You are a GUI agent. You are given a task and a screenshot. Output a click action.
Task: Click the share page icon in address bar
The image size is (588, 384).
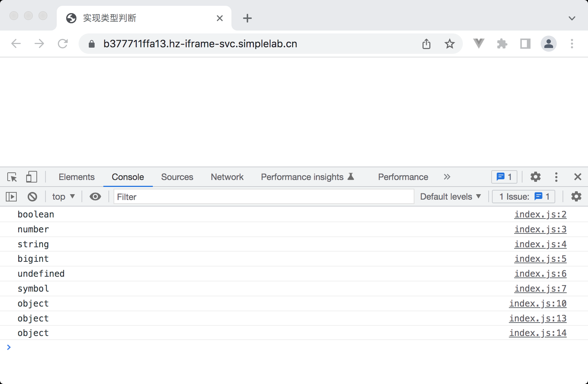pyautogui.click(x=426, y=44)
